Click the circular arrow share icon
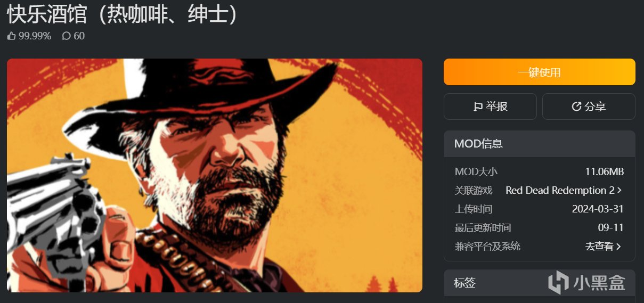This screenshot has height=303, width=644. coord(576,107)
